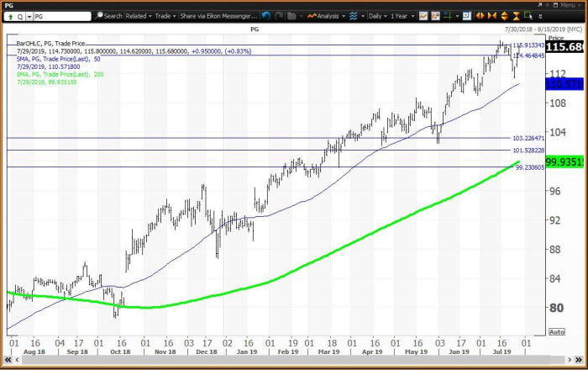Click the magnifier Search button
Image resolution: width=588 pixels, height=370 pixels.
coord(108,16)
